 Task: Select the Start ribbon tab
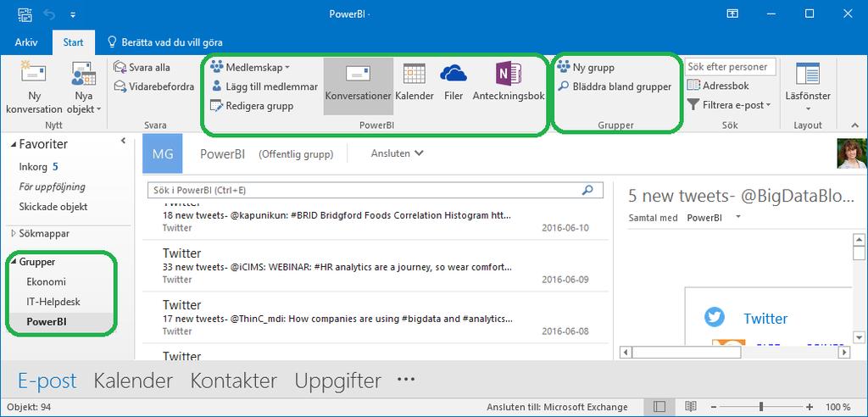pos(73,42)
